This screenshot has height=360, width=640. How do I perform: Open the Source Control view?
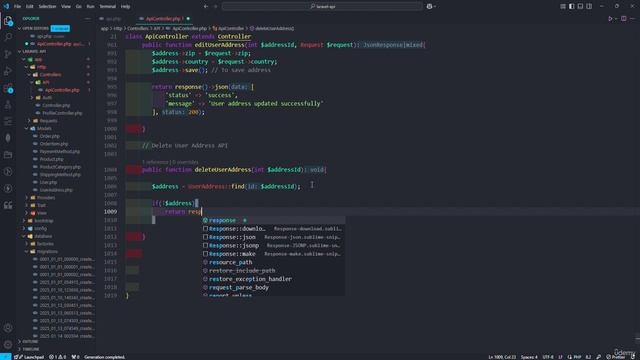pos(8,54)
